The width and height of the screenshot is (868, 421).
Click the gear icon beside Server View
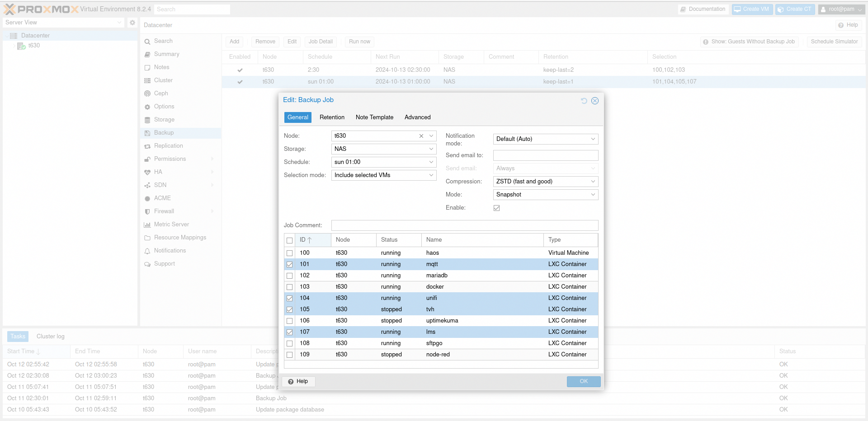coord(132,23)
